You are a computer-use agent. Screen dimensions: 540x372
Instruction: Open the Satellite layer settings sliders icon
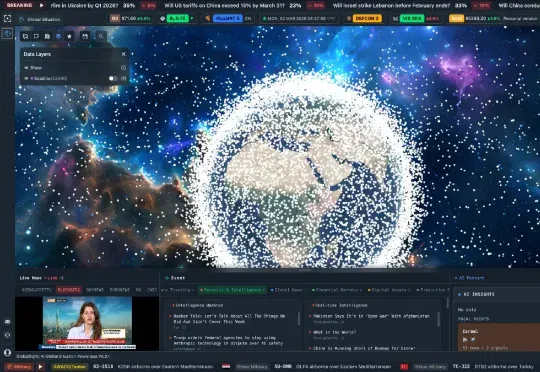click(124, 79)
